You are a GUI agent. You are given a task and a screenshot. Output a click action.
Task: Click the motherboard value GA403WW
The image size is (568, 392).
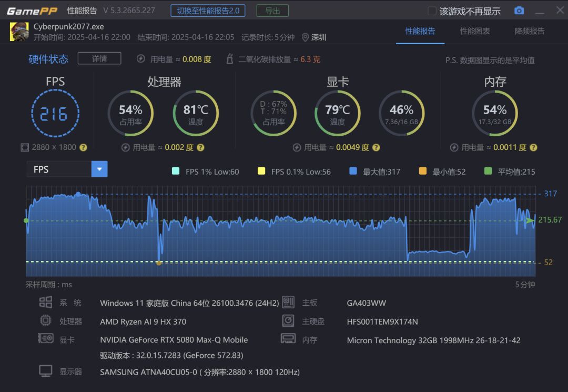366,303
